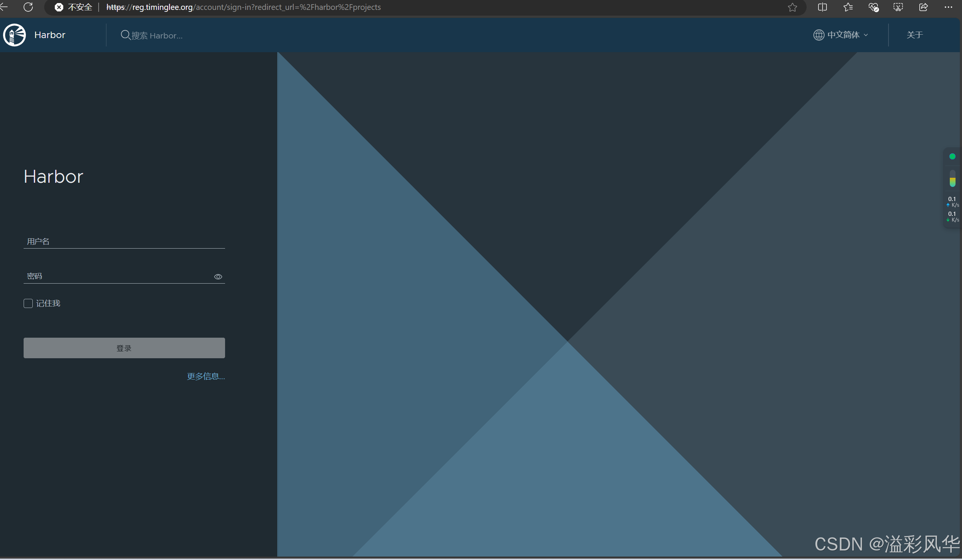This screenshot has width=962, height=560.
Task: Open the split screen icon in the browser toolbar
Action: coord(822,7)
